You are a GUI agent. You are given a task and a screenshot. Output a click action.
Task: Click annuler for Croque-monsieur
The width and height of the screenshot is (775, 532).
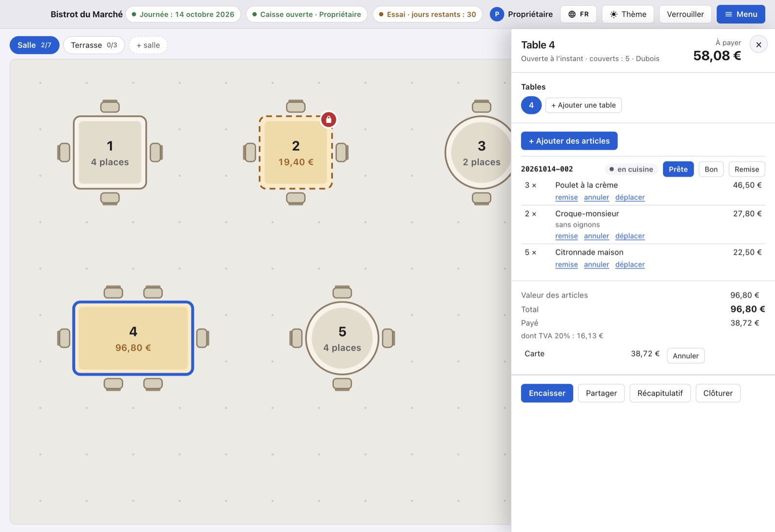click(x=596, y=236)
